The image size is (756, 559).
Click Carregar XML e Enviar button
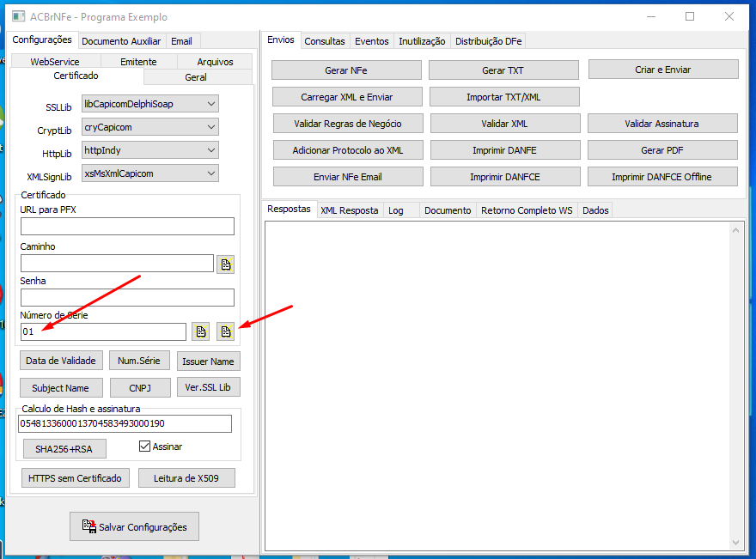pyautogui.click(x=347, y=97)
